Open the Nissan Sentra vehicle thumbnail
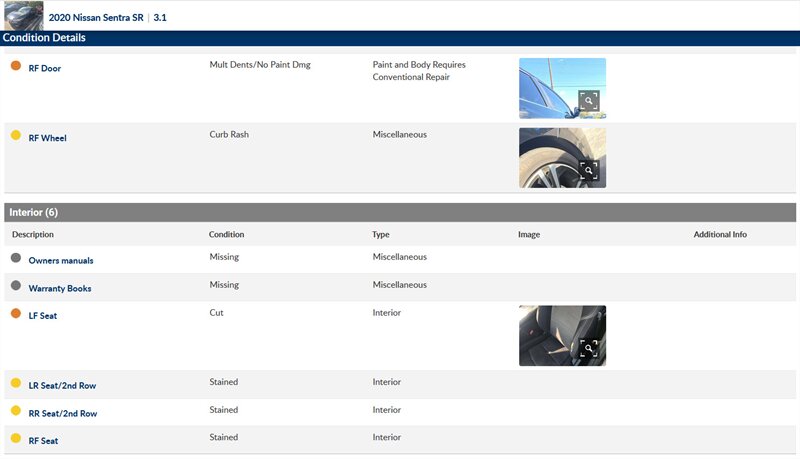Image resolution: width=800 pixels, height=459 pixels. (23, 16)
